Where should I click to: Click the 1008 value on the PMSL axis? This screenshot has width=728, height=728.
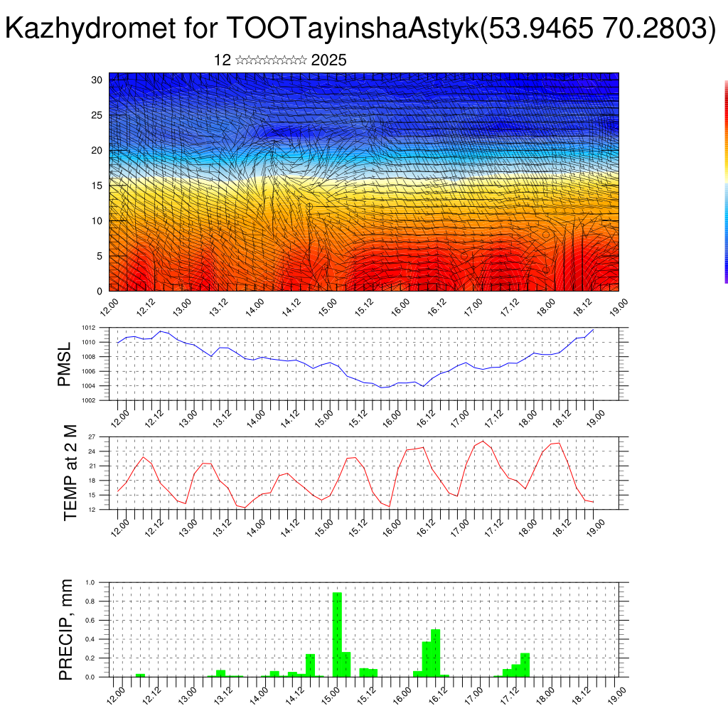[x=89, y=357]
